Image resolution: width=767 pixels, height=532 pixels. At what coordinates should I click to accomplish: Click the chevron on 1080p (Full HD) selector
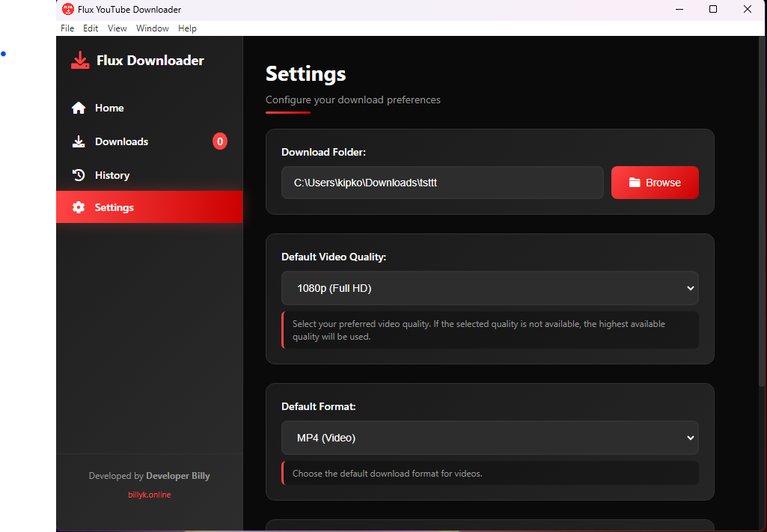click(x=690, y=288)
